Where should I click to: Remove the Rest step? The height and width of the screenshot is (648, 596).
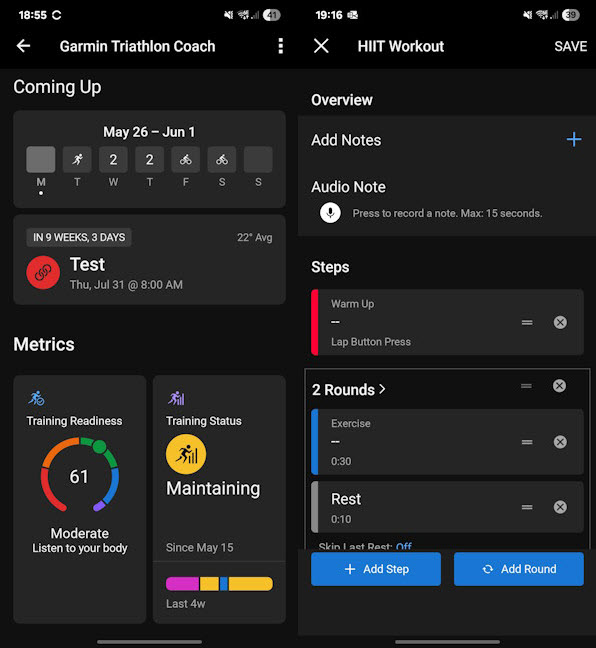(x=560, y=507)
